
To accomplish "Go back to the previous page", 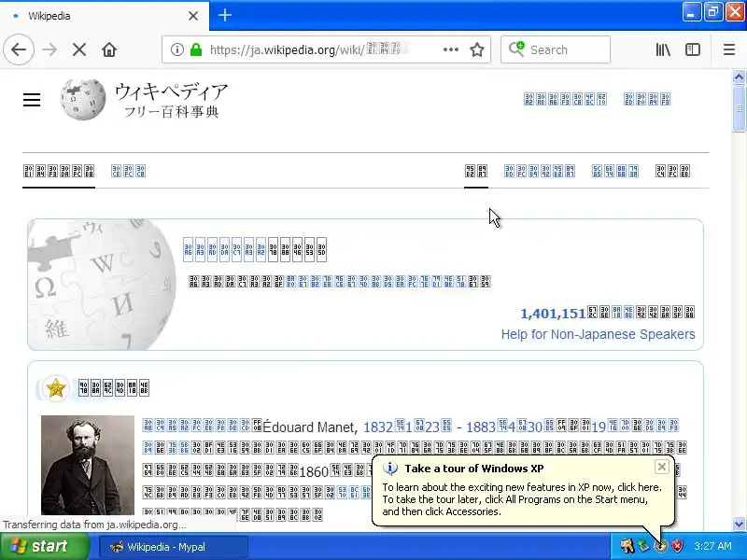I will (x=19, y=49).
